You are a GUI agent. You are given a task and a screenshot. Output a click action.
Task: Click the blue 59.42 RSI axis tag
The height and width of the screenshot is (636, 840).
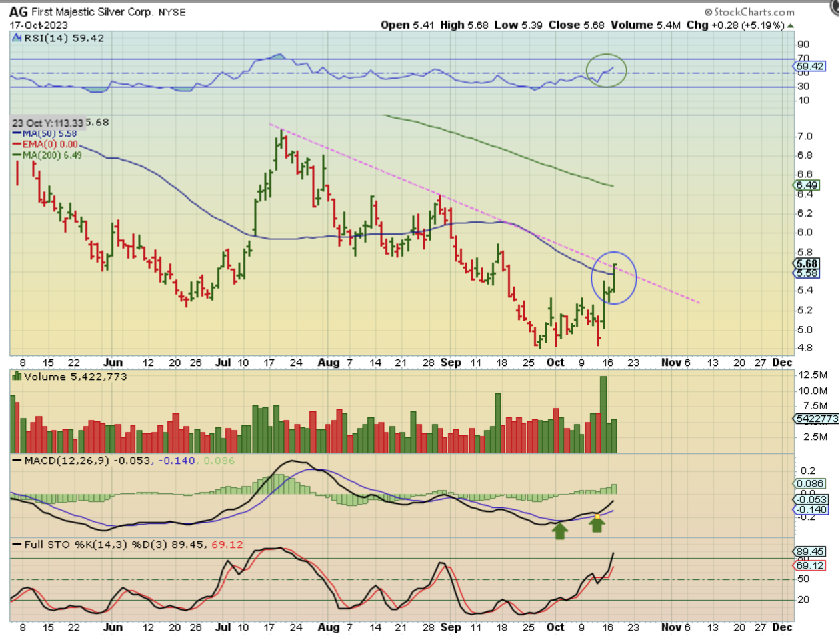pyautogui.click(x=810, y=66)
